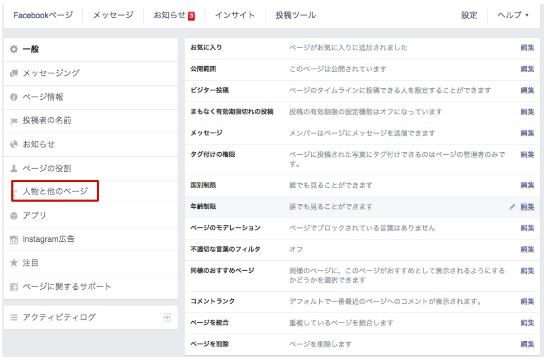Click the Facebook icon beside ページに関するサポート
This screenshot has width=544, height=361.
pos(14,287)
